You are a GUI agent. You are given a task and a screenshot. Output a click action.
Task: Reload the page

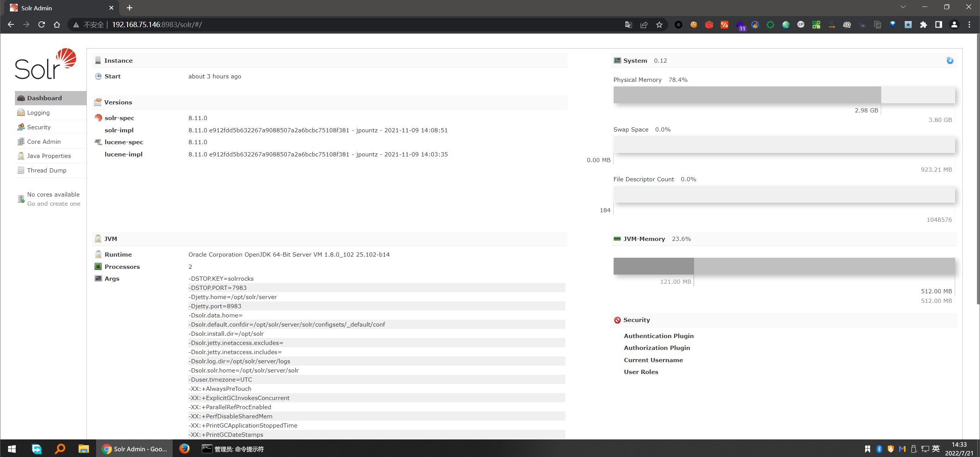click(41, 24)
